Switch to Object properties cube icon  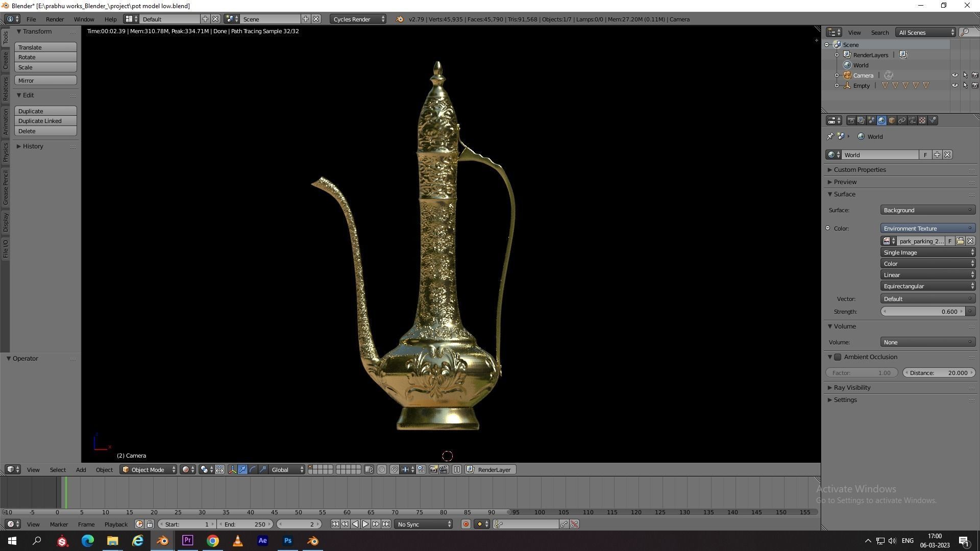[892, 121]
